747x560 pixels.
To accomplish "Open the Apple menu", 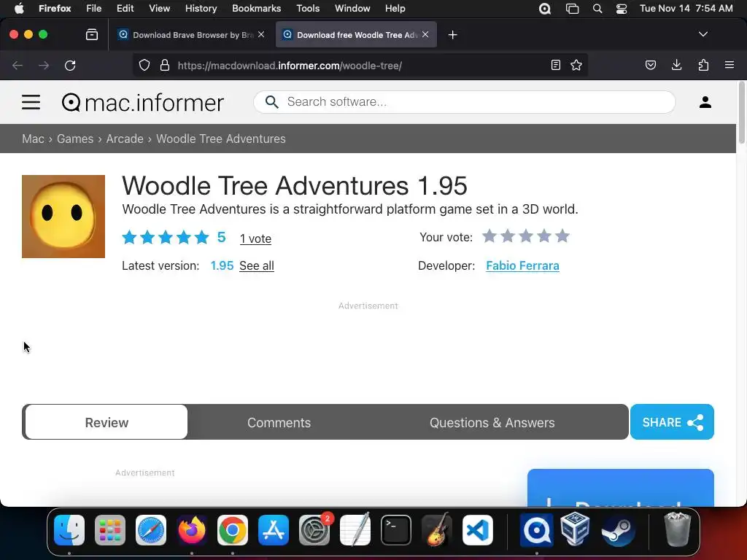I will point(19,8).
